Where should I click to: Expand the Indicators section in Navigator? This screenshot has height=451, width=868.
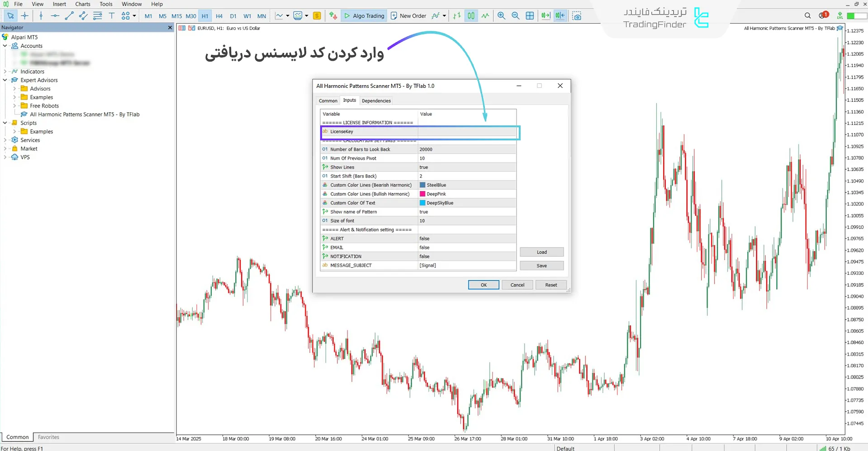coord(5,71)
